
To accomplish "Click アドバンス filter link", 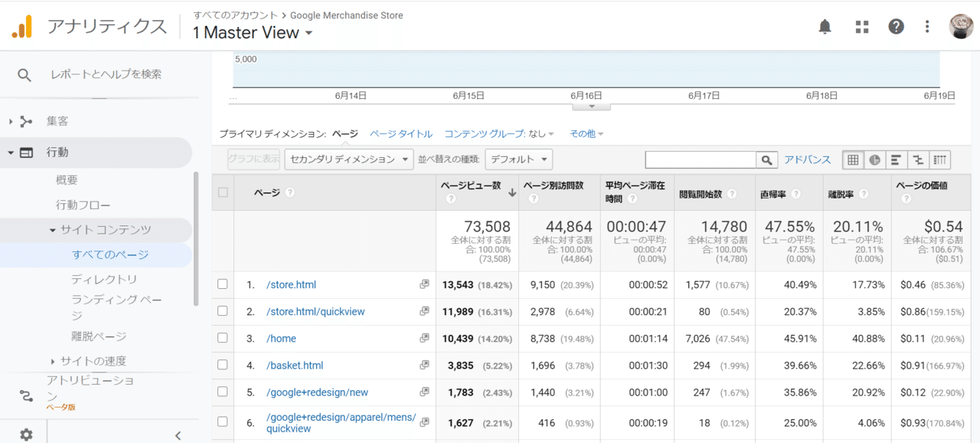I will 807,159.
